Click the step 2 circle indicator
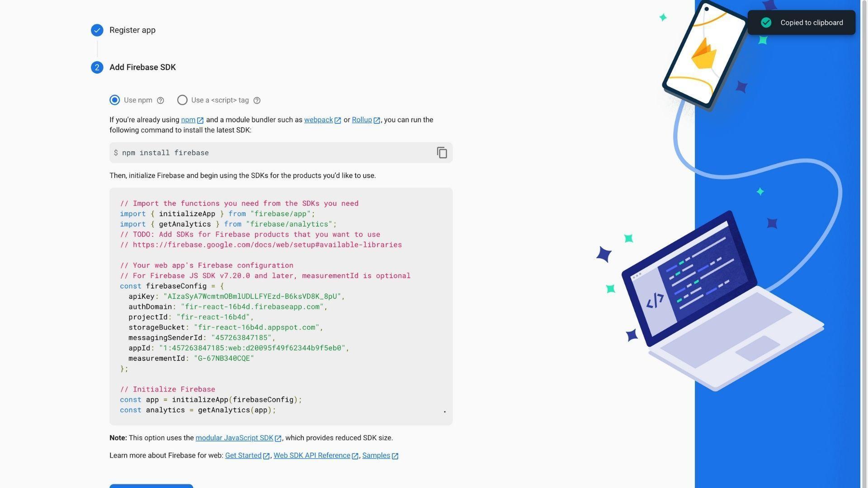The image size is (868, 488). click(97, 67)
